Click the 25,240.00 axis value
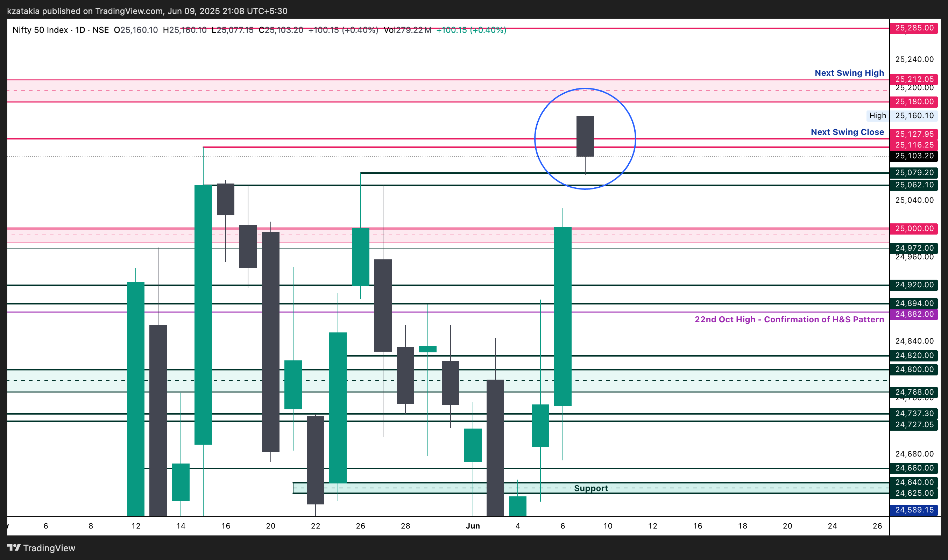Screen dimensions: 948x560 (x=914, y=59)
